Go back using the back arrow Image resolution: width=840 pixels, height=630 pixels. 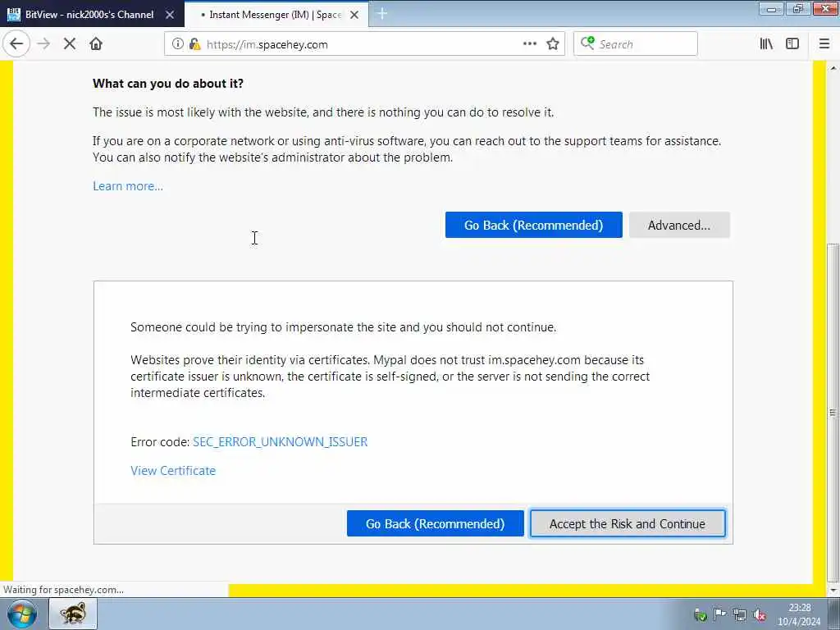pyautogui.click(x=16, y=44)
